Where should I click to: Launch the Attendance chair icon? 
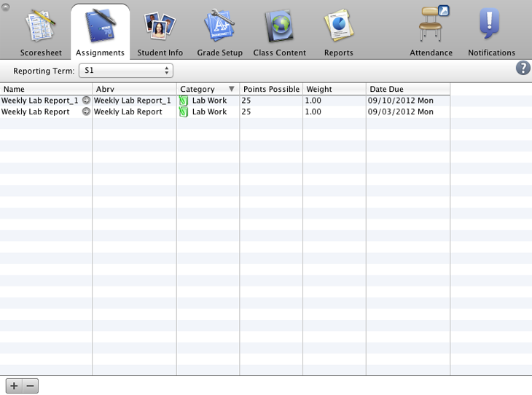[431, 25]
